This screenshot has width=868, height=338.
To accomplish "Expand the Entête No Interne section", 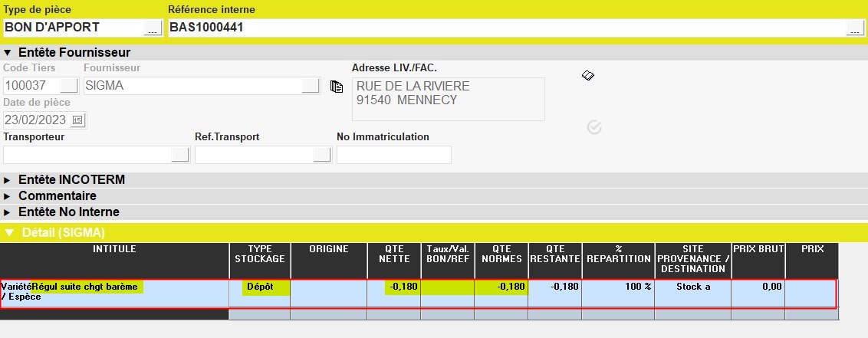I will pos(8,212).
